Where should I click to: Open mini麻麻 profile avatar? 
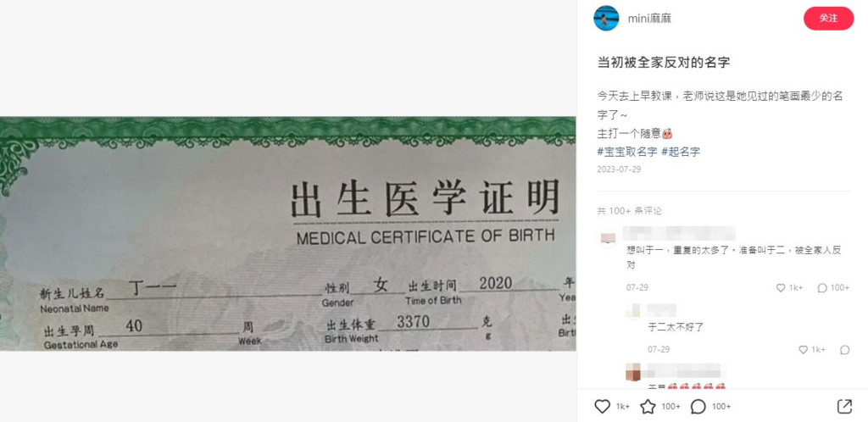[606, 19]
